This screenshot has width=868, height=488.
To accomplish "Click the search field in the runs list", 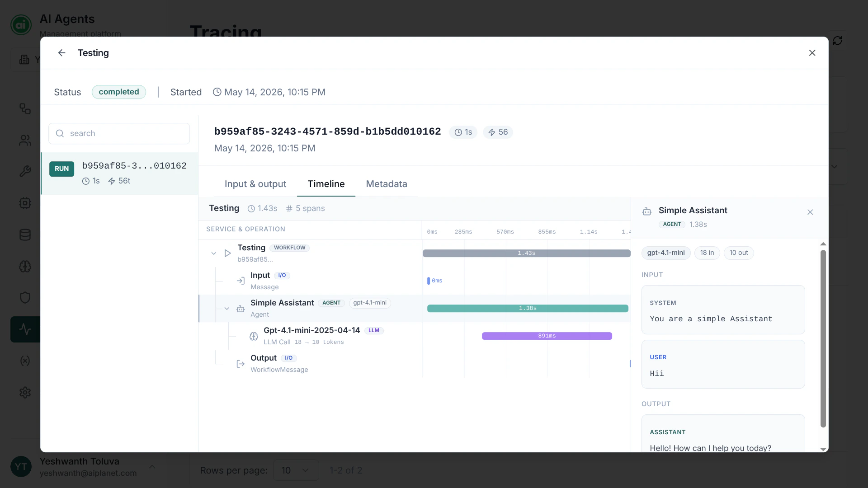I will point(119,133).
